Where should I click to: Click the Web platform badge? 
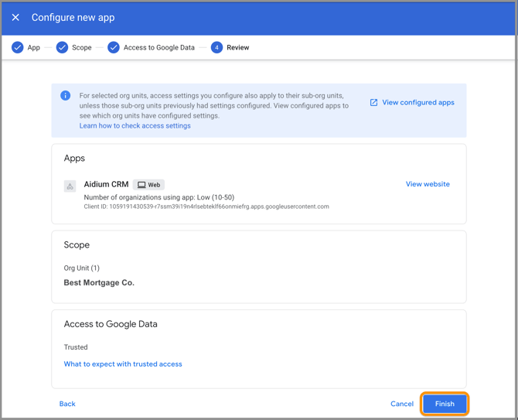[148, 185]
